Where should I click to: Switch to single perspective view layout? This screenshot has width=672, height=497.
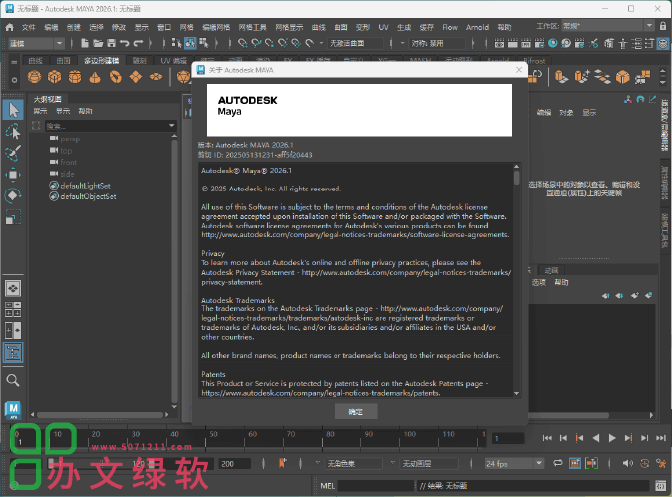pos(13,289)
